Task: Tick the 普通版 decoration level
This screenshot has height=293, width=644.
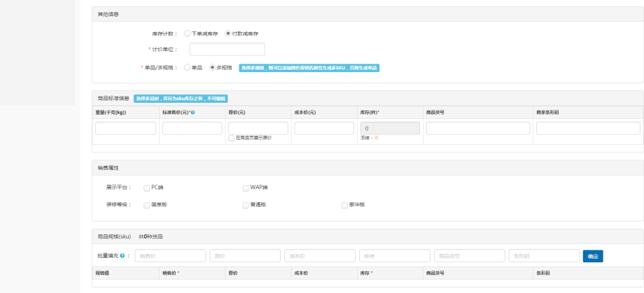Action: [246, 205]
